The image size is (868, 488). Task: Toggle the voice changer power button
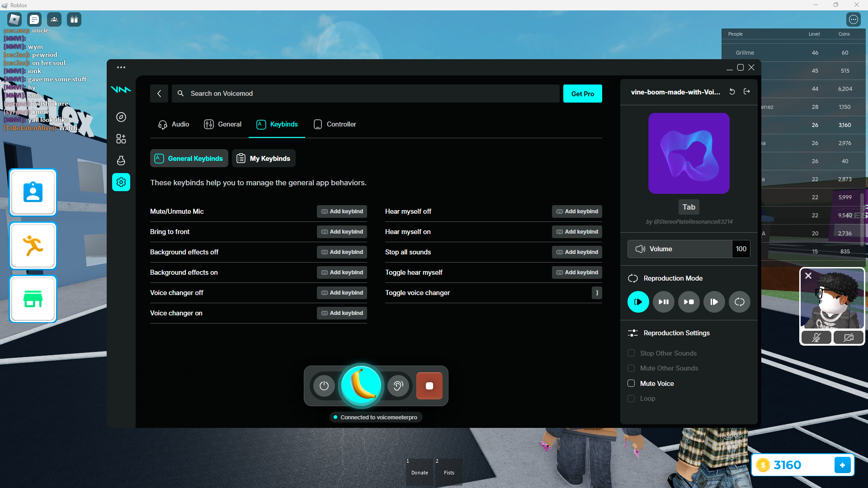click(324, 386)
